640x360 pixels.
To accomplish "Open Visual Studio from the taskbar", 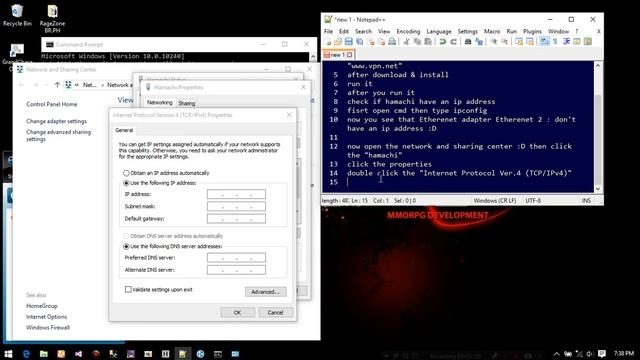I will click(78, 354).
